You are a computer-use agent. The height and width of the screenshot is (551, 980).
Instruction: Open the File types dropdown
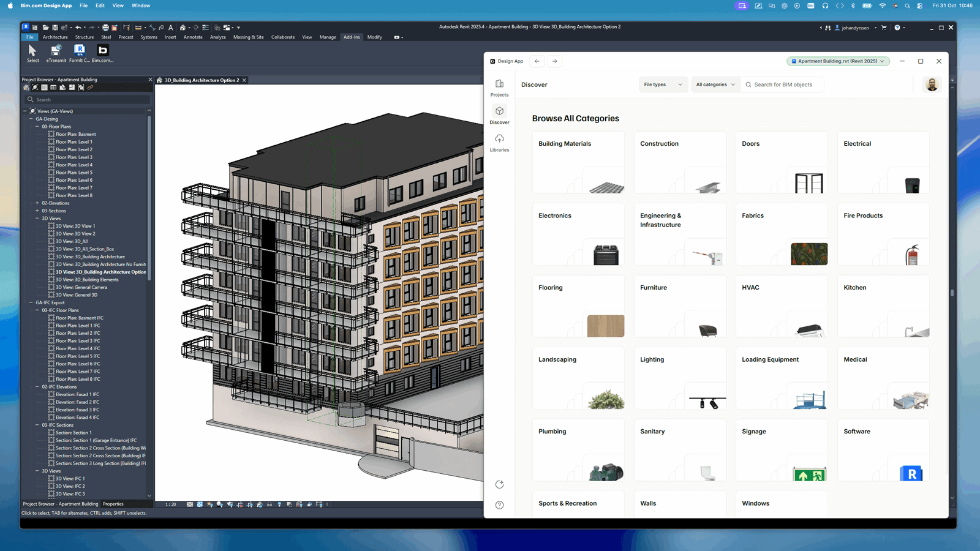click(663, 84)
